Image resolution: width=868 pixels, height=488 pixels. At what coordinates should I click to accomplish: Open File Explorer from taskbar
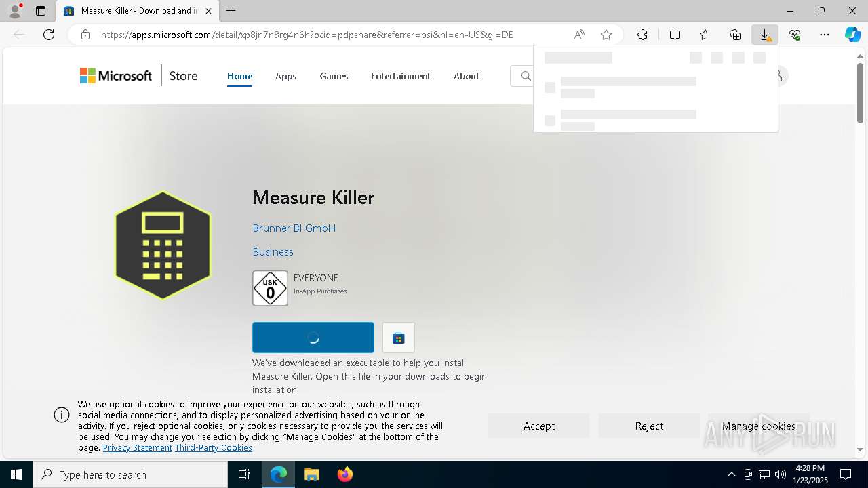(x=311, y=474)
